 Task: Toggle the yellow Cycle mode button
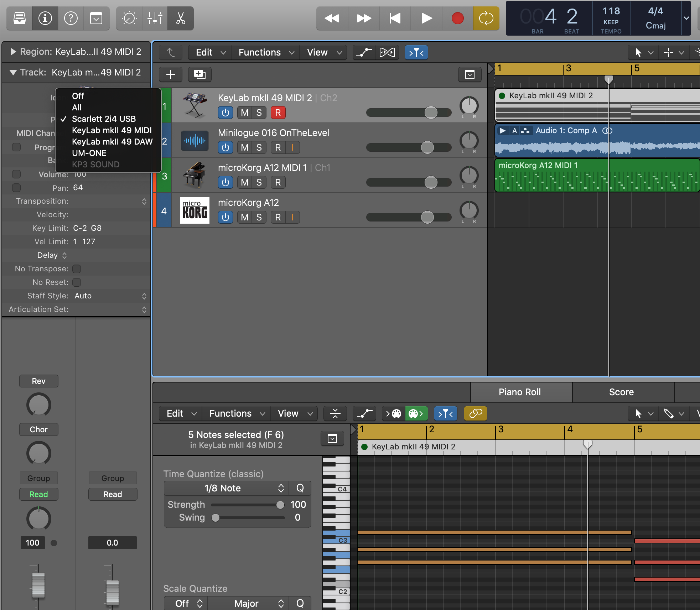pyautogui.click(x=486, y=18)
